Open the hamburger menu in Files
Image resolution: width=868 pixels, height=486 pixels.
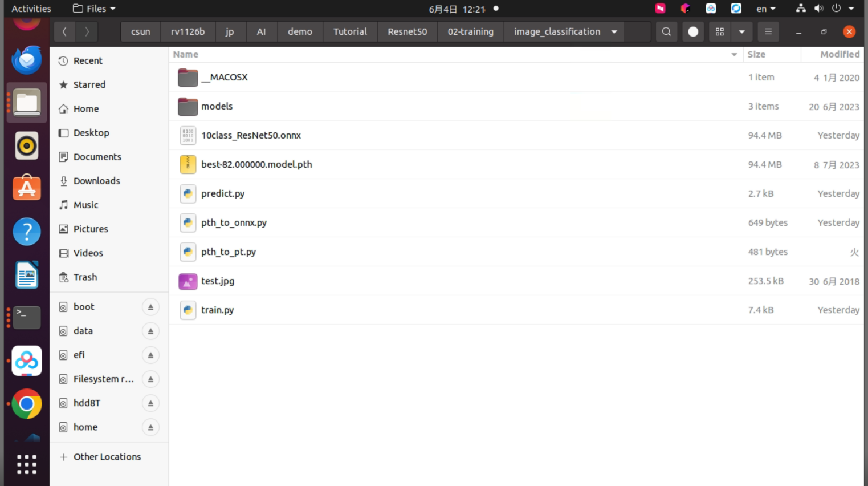[x=768, y=32]
